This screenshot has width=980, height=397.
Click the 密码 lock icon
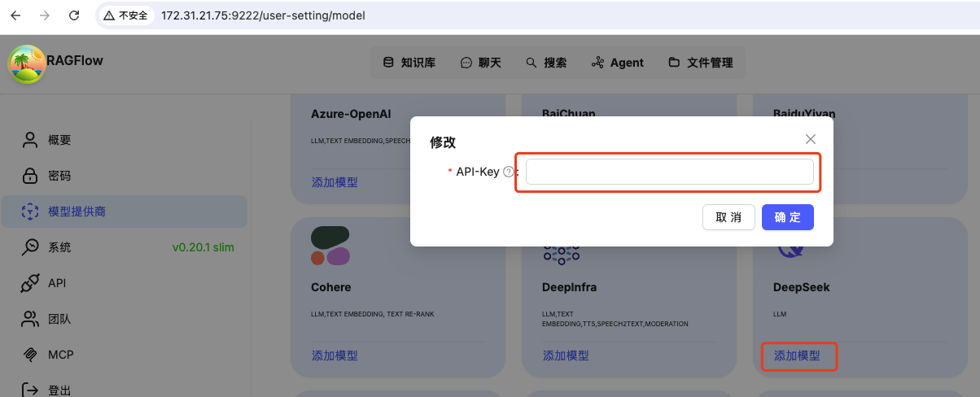pyautogui.click(x=30, y=176)
